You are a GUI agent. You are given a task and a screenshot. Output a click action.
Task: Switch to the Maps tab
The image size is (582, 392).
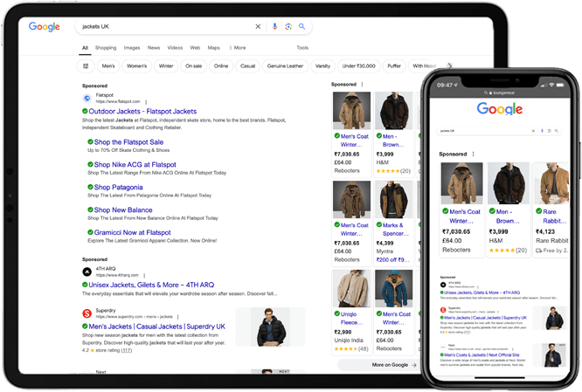tap(213, 48)
